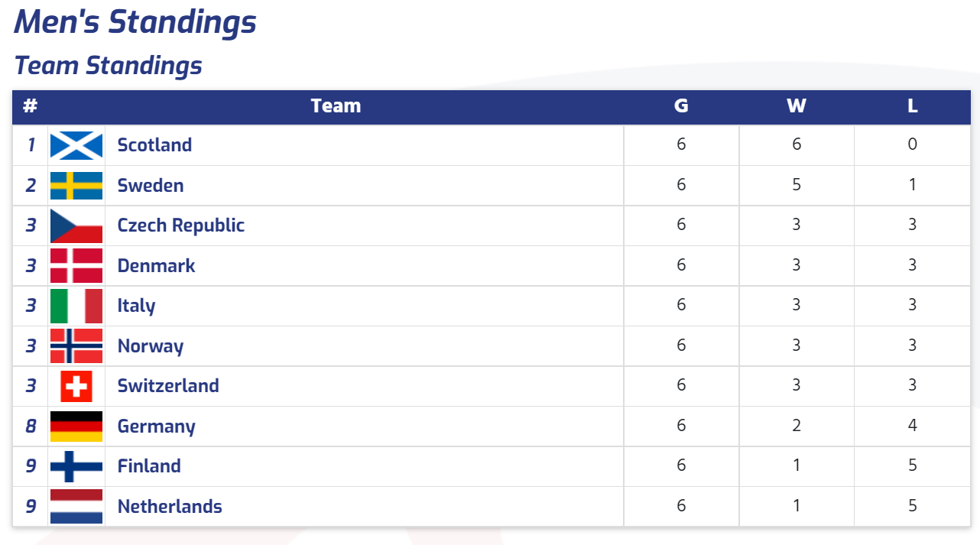980x545 pixels.
Task: Open the Sweden team link
Action: pos(151,186)
